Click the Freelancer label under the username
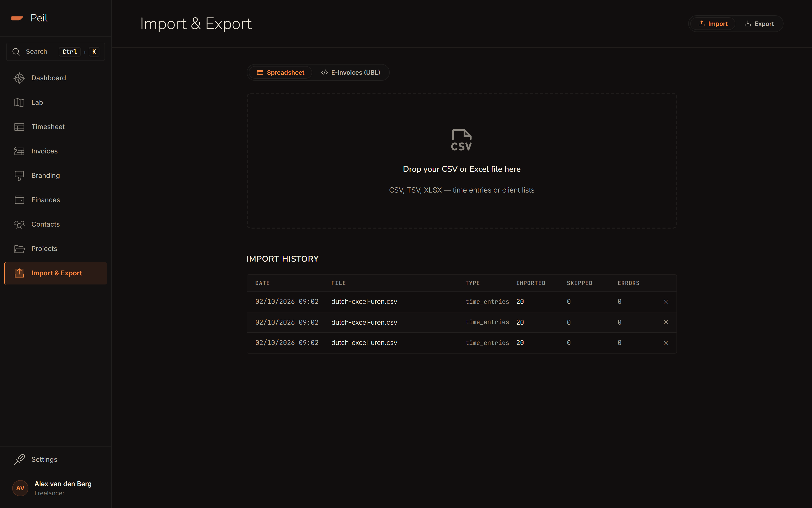The height and width of the screenshot is (508, 812). point(49,493)
